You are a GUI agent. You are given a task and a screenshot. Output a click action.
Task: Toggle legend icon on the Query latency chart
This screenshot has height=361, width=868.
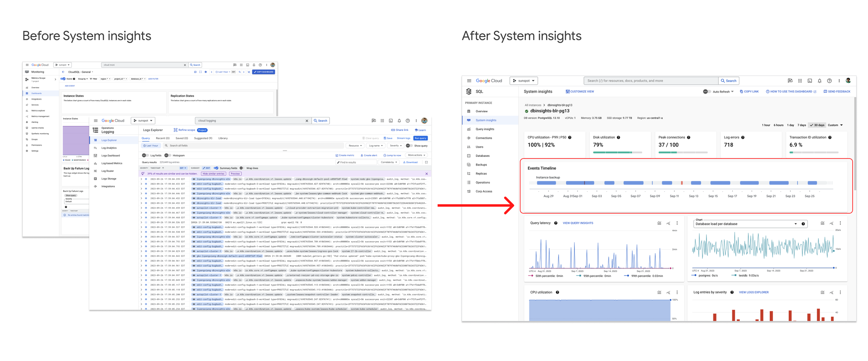pyautogui.click(x=659, y=223)
